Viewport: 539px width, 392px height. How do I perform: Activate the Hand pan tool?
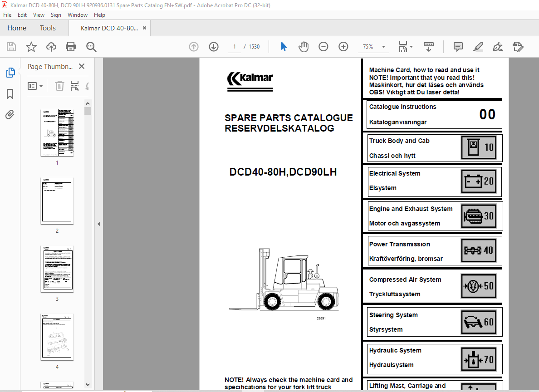pos(304,47)
